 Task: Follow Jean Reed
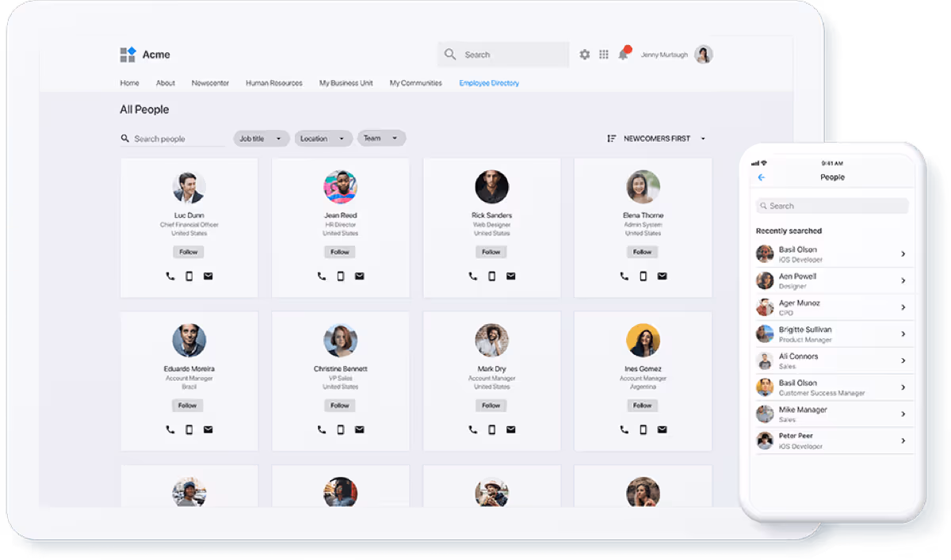point(340,252)
